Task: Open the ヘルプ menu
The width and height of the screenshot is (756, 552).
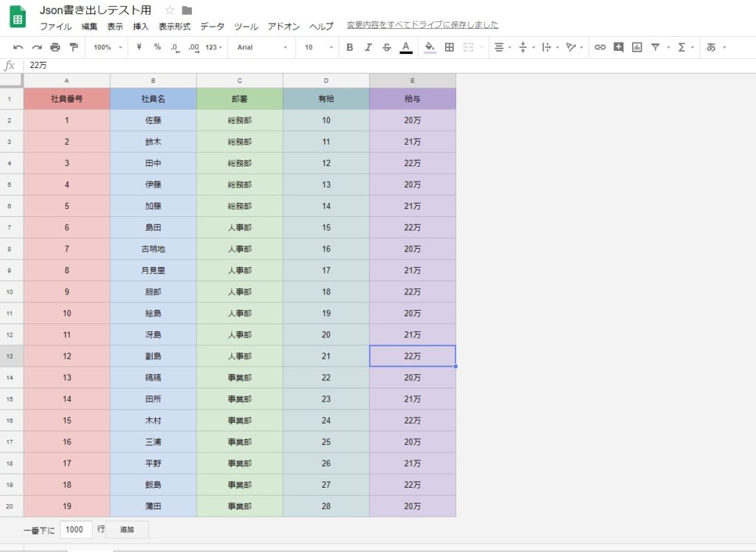Action: (x=321, y=26)
